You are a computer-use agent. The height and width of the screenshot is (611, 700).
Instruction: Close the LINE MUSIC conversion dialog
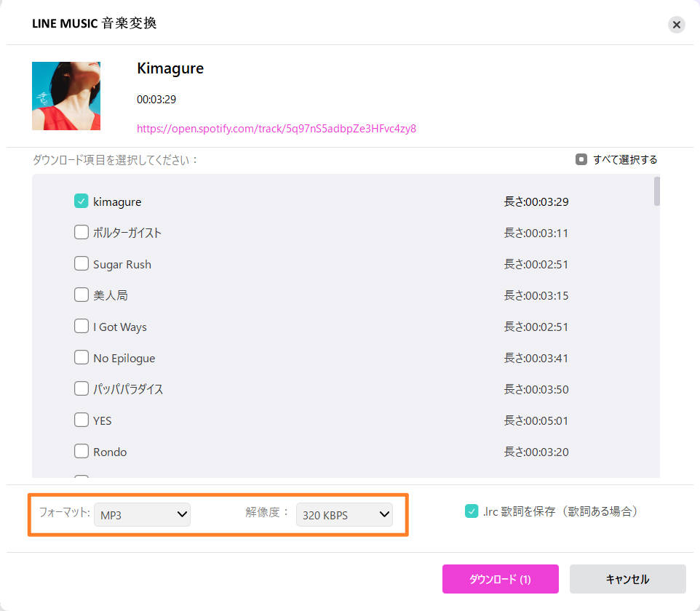click(676, 25)
